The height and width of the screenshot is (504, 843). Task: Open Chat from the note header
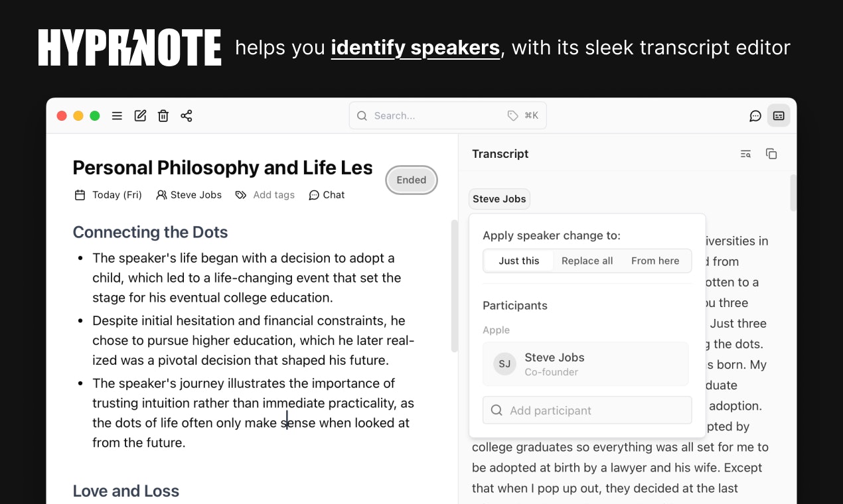(327, 195)
